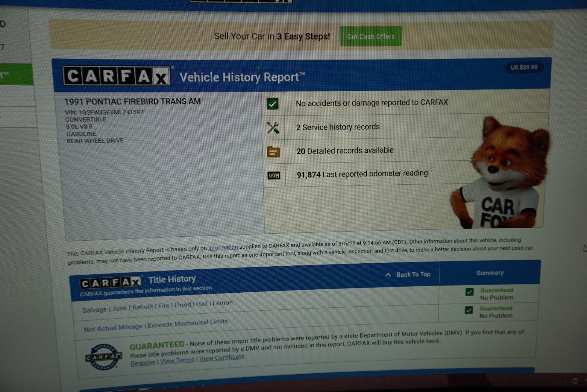Click the Summary column header
Image resolution: width=587 pixels, height=392 pixels.
coord(490,273)
